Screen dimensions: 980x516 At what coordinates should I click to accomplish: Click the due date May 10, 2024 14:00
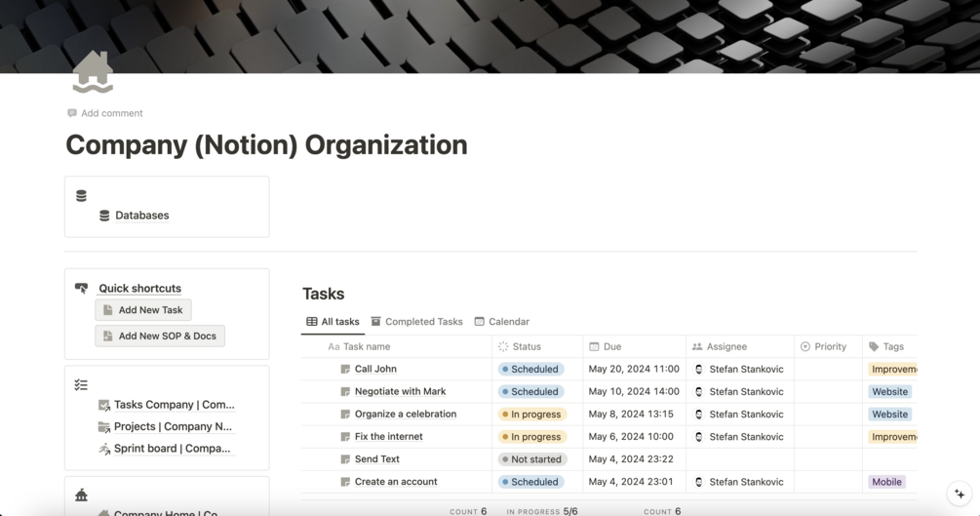(x=634, y=391)
